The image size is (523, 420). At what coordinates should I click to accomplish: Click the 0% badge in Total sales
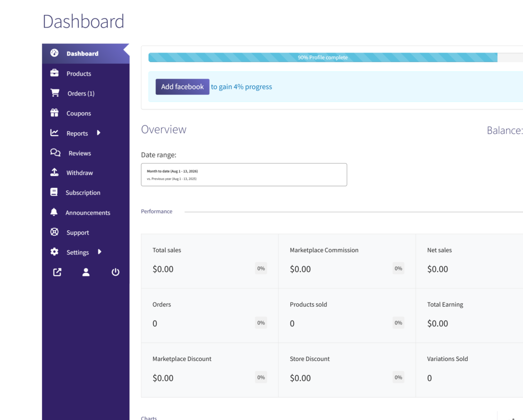tap(261, 268)
